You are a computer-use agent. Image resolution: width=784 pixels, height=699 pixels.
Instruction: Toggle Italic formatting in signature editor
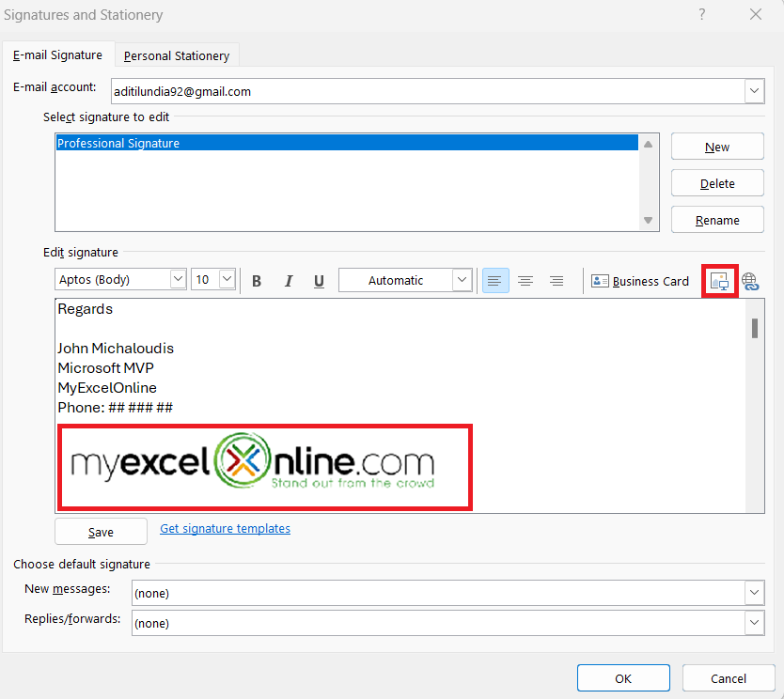288,281
